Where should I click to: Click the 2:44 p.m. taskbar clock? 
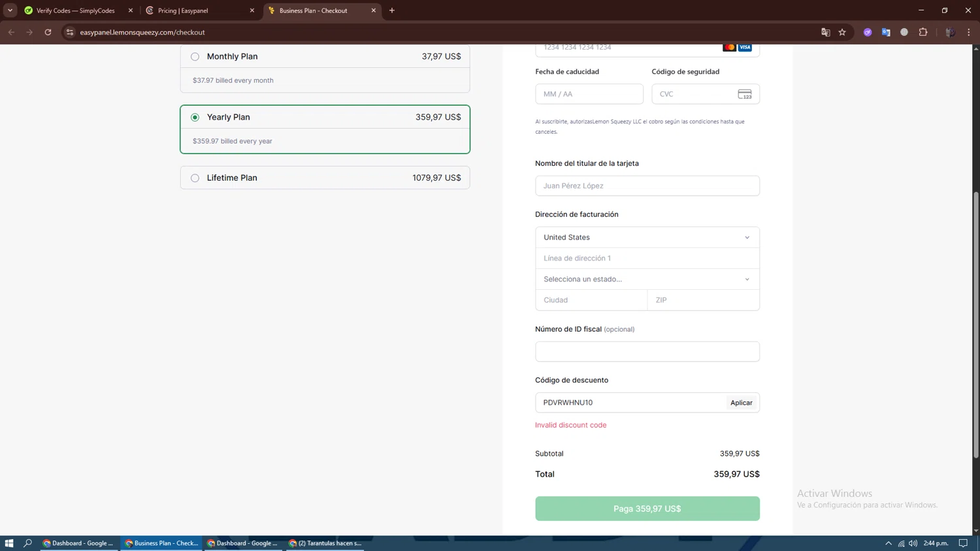click(x=936, y=543)
